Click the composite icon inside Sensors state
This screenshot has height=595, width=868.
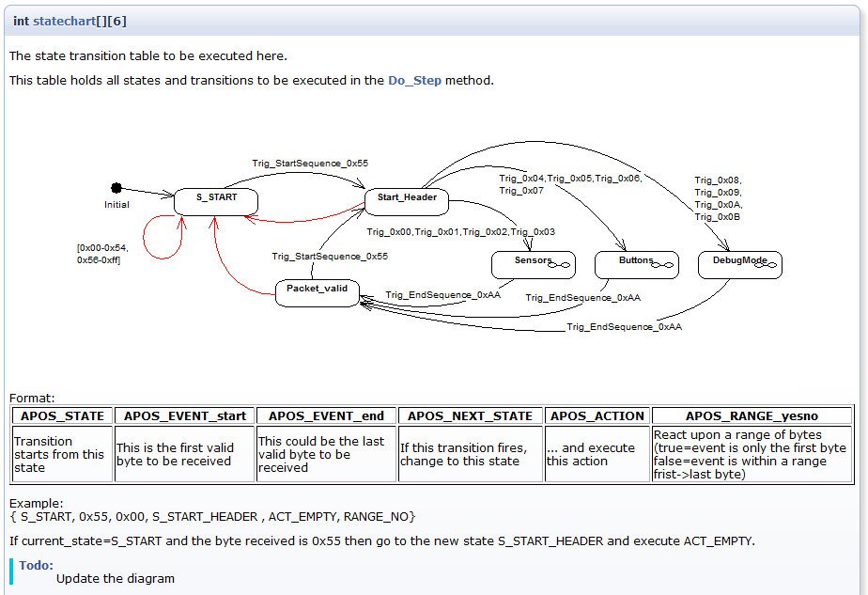click(x=561, y=264)
